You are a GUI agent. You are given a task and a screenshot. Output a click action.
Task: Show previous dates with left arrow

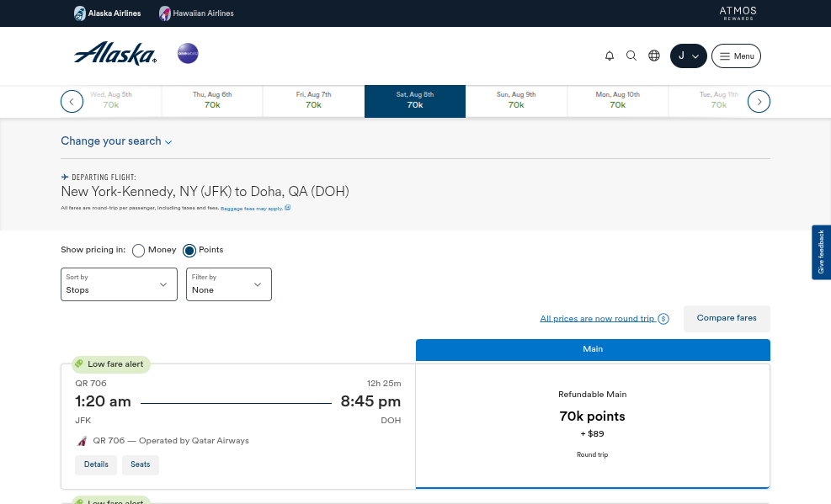[72, 102]
